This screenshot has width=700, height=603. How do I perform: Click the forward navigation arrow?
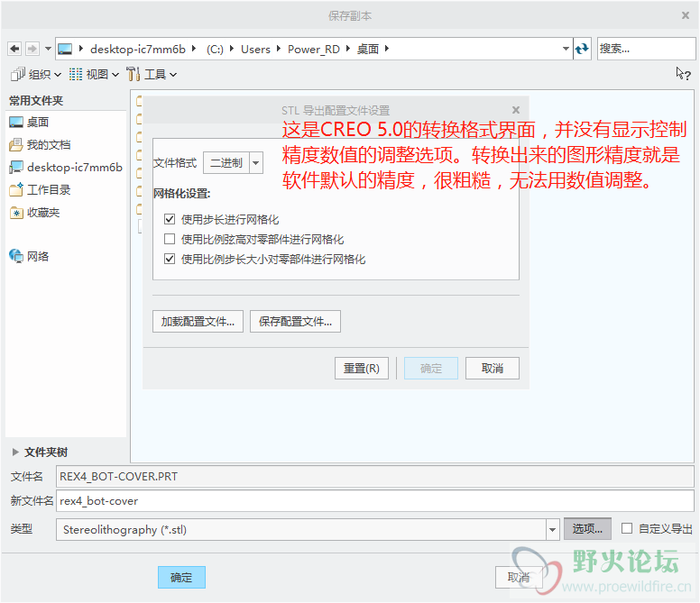[32, 49]
